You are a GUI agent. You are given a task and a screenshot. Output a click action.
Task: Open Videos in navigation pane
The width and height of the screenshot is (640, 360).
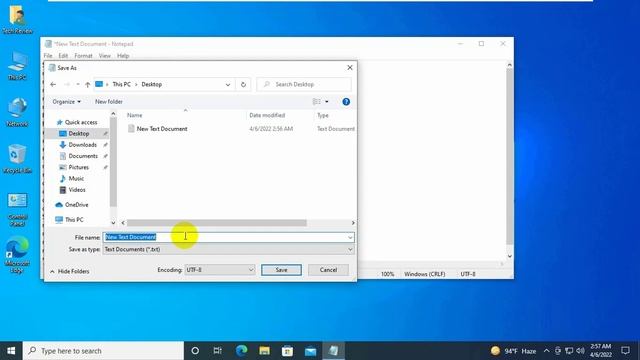pos(76,190)
